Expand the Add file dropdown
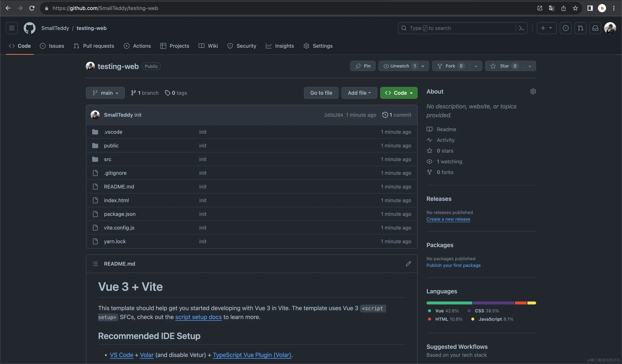The width and height of the screenshot is (622, 364). [359, 93]
